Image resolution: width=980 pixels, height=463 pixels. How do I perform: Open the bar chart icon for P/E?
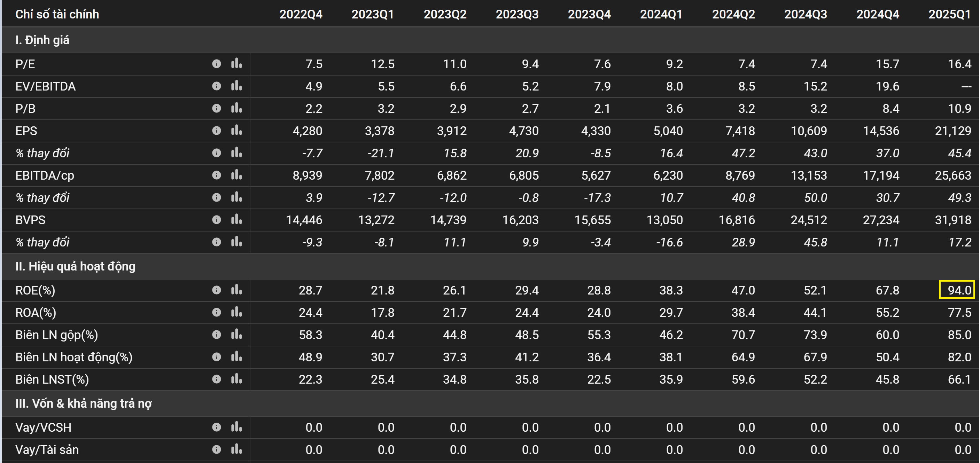(236, 63)
